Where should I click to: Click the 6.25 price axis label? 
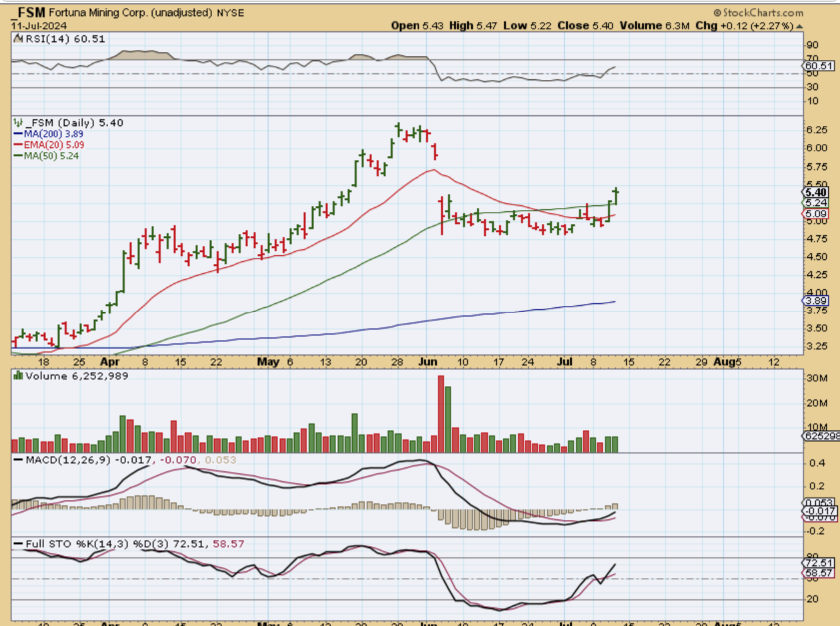pyautogui.click(x=817, y=129)
